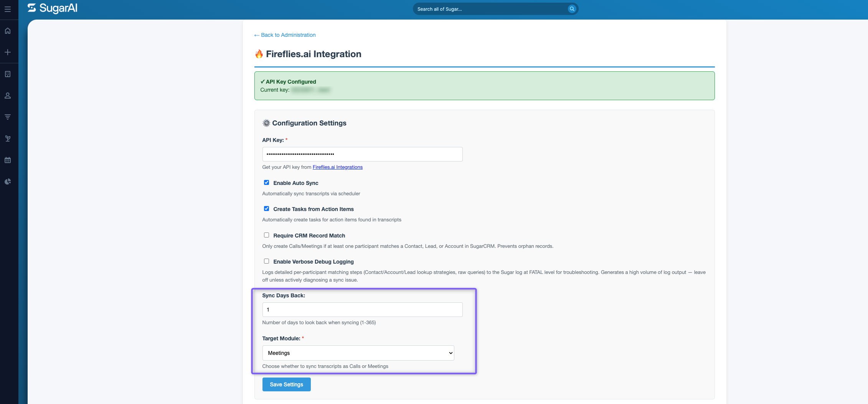Open Fireflies.ai Integrations link
868x404 pixels.
337,167
